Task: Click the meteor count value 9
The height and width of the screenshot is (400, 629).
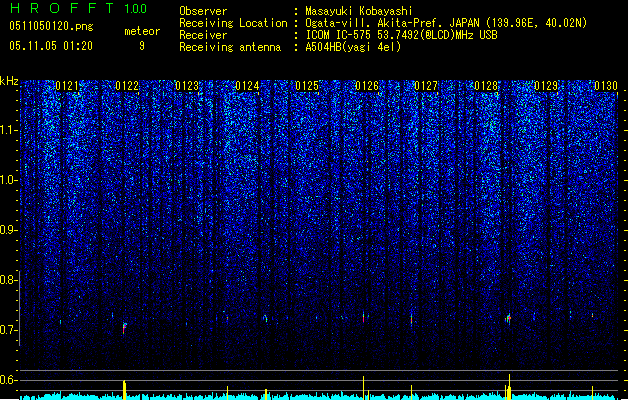Action: coord(142,46)
